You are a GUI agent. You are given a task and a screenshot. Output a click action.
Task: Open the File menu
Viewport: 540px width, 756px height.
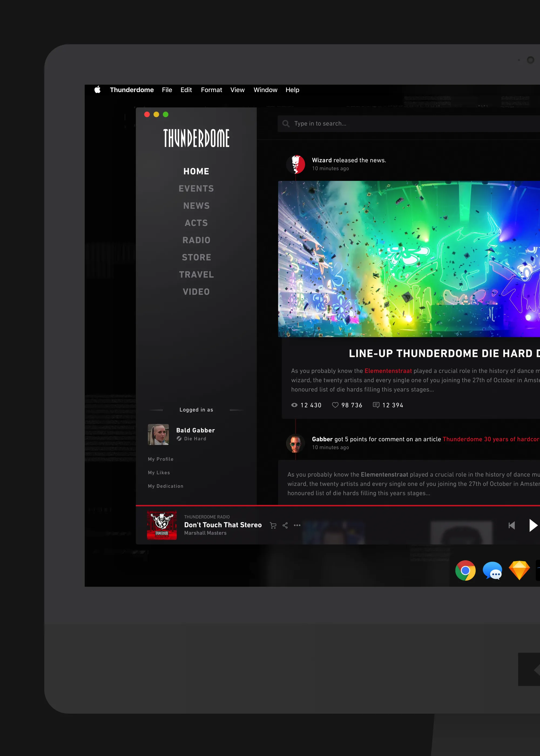(x=167, y=90)
